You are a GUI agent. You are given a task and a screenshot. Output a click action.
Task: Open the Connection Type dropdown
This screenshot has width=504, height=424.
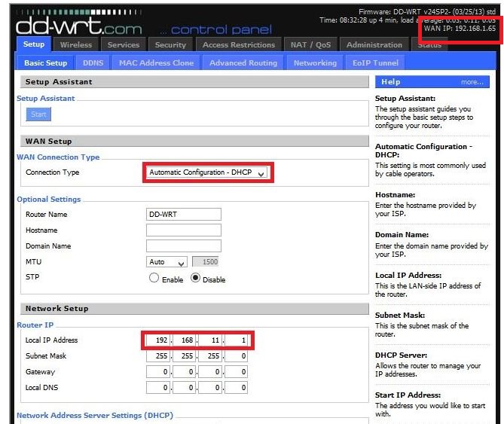point(206,172)
